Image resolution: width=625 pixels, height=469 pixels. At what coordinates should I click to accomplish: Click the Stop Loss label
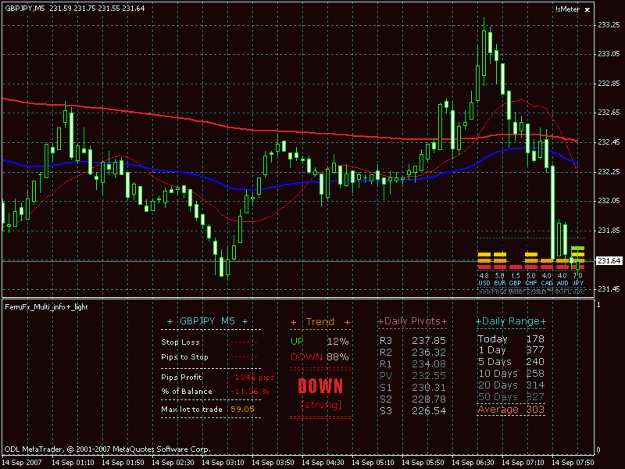click(180, 342)
